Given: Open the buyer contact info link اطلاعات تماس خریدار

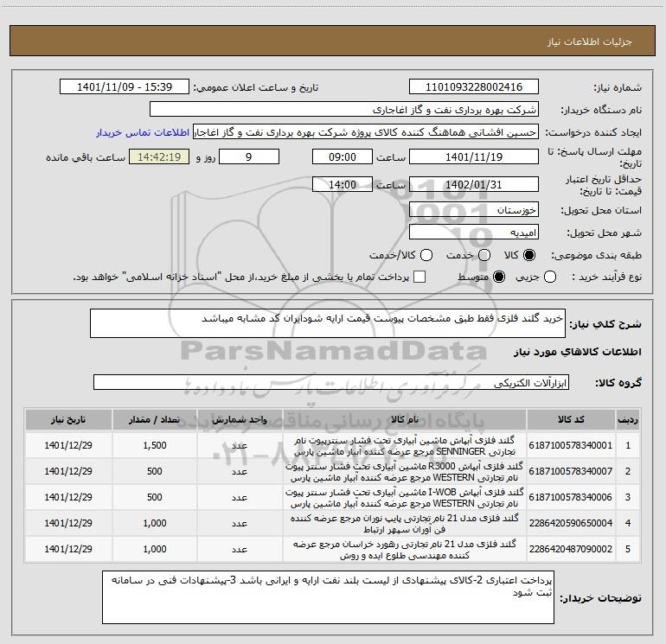Looking at the screenshot, I should point(143,132).
